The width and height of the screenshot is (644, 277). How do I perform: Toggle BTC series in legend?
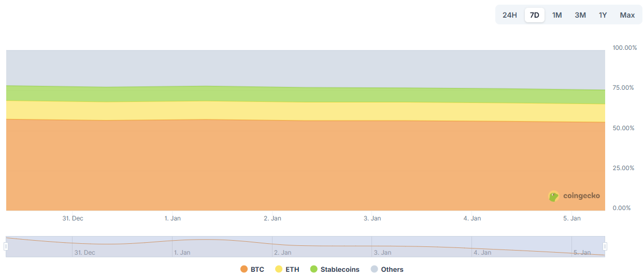(x=257, y=269)
